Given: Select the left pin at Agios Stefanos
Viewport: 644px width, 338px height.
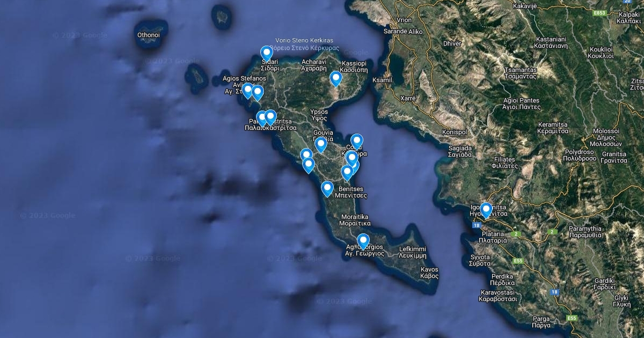Looking at the screenshot, I should pyautogui.click(x=247, y=91).
